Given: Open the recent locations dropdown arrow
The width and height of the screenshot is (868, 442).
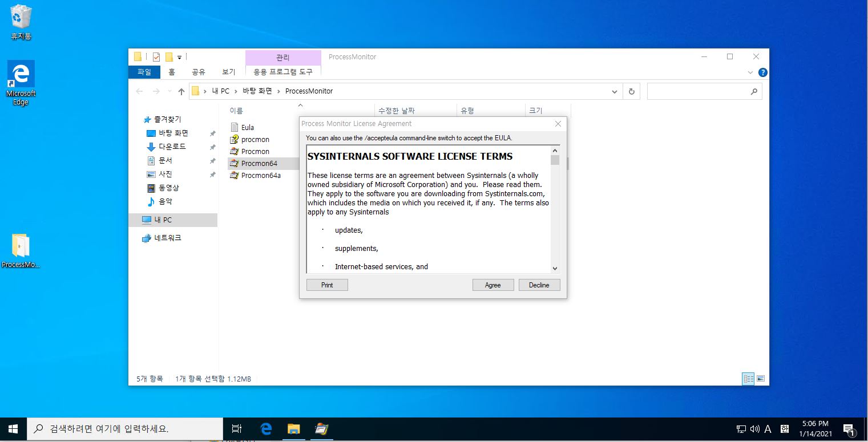Looking at the screenshot, I should pyautogui.click(x=169, y=91).
